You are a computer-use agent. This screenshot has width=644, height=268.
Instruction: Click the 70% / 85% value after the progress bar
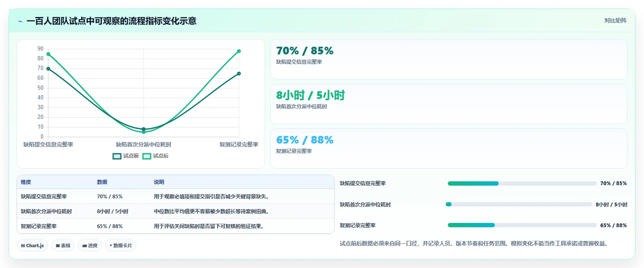613,183
